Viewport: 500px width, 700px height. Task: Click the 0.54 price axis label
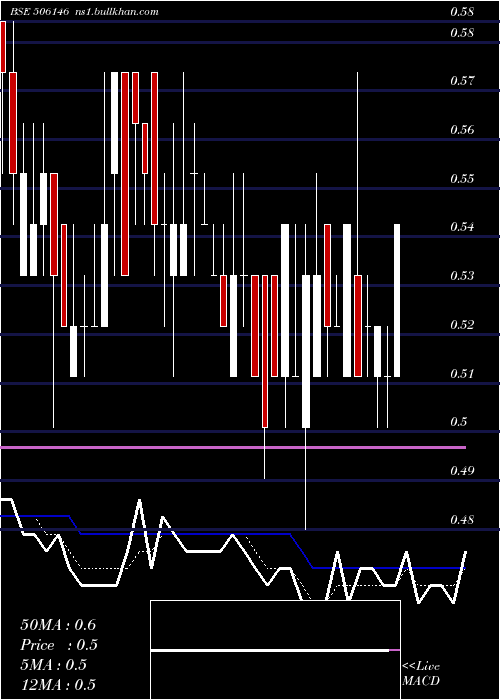click(462, 227)
